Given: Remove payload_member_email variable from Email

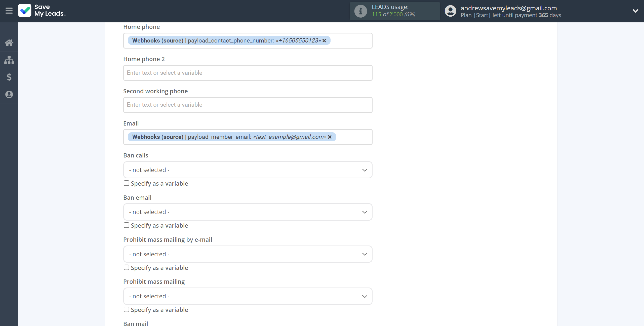Looking at the screenshot, I should [330, 137].
